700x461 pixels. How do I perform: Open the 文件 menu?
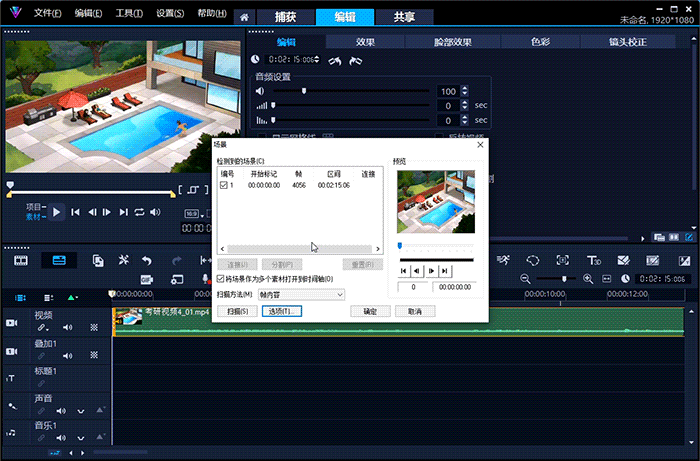pos(47,14)
